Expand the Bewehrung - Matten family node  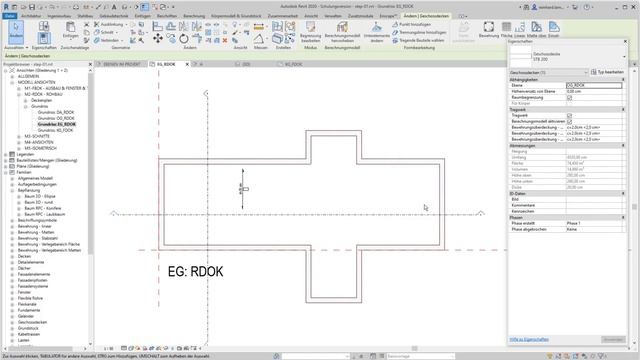coord(12,232)
